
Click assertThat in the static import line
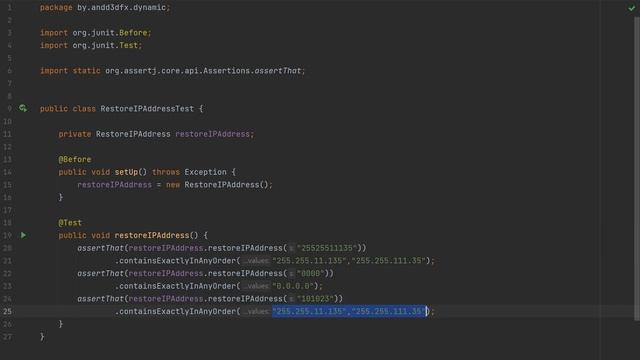tap(278, 71)
